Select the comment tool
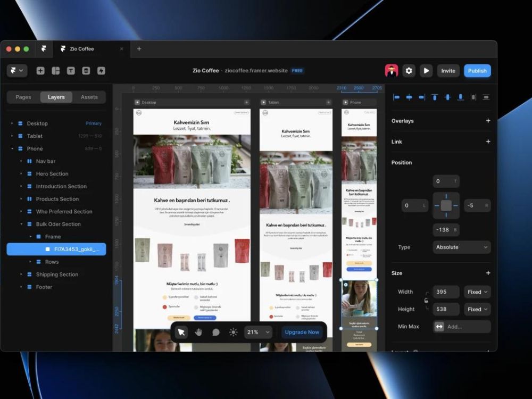This screenshot has height=399, width=532. pos(216,332)
